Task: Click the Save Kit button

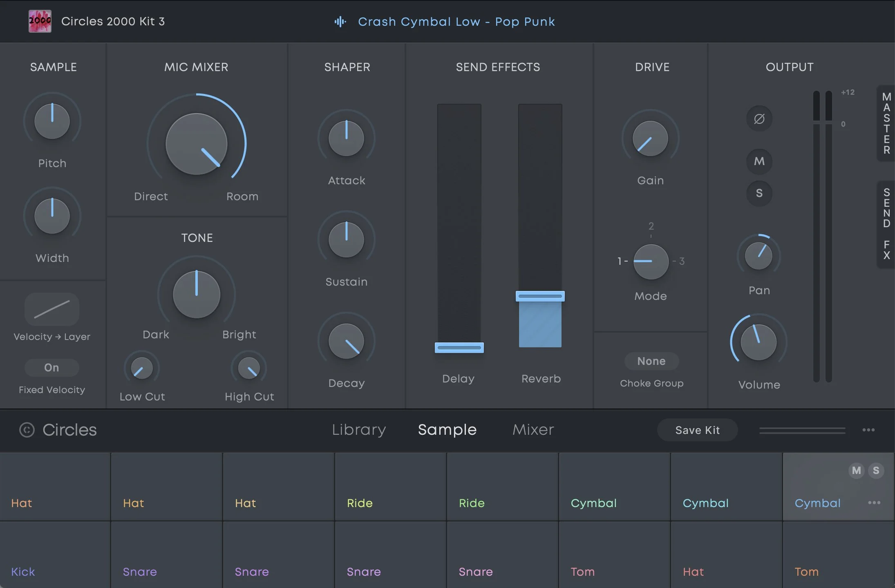Action: point(697,430)
